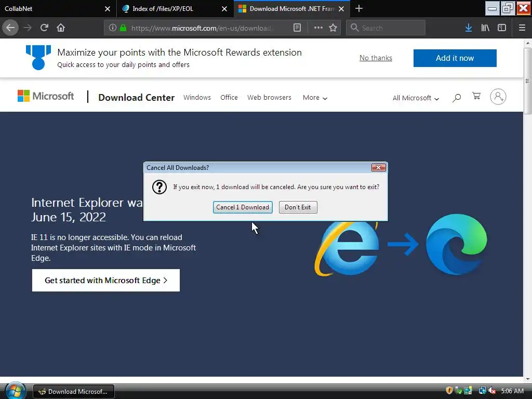This screenshot has width=532, height=399.
Task: Decline with the No thanks link
Action: click(x=376, y=58)
